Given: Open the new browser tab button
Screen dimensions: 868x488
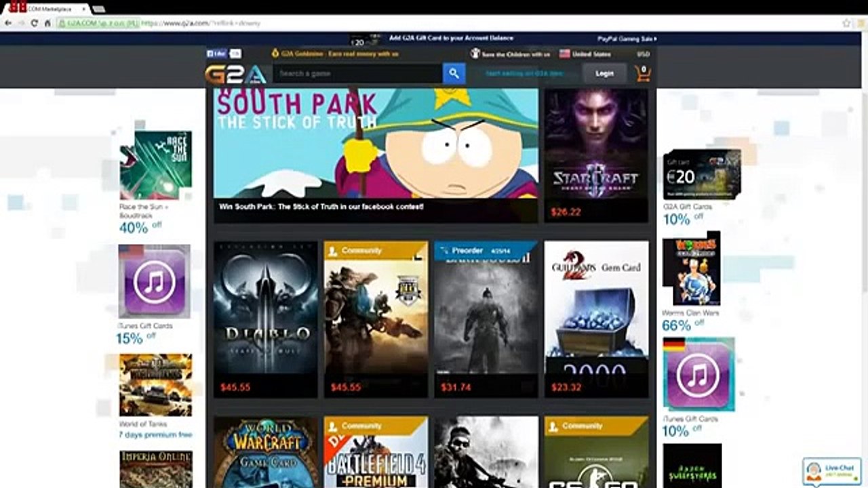Looking at the screenshot, I should [98, 9].
